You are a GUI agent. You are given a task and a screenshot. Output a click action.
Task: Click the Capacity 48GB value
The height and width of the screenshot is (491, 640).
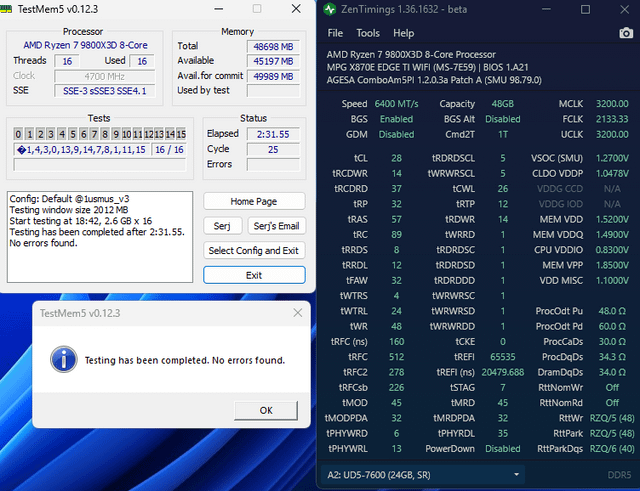(502, 104)
